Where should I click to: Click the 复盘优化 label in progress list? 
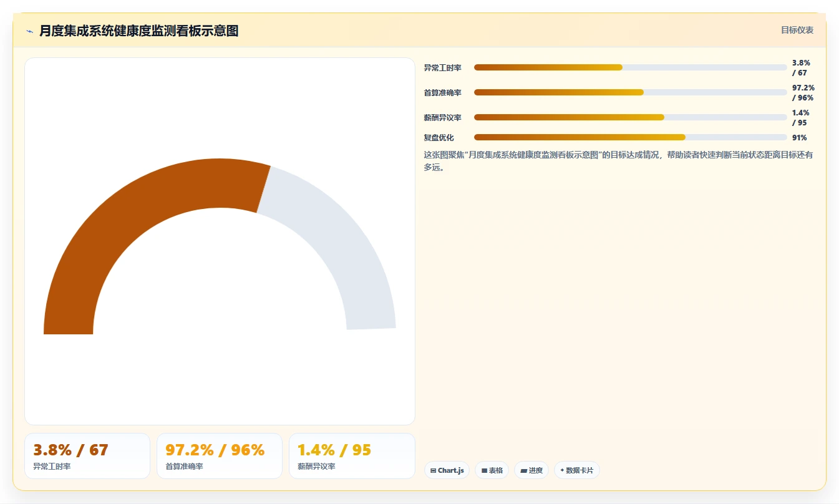[x=439, y=137]
